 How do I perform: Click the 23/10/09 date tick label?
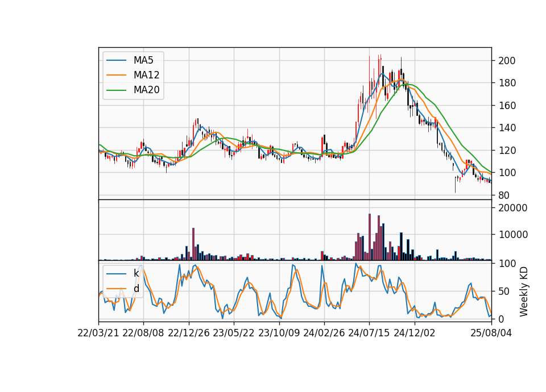pos(279,333)
